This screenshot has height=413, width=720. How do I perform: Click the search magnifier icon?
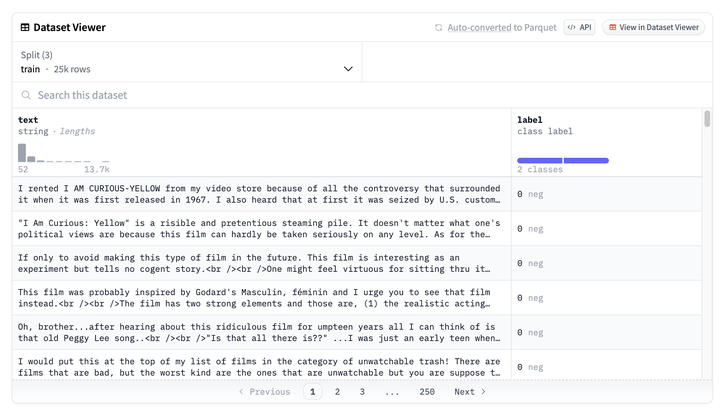[26, 95]
